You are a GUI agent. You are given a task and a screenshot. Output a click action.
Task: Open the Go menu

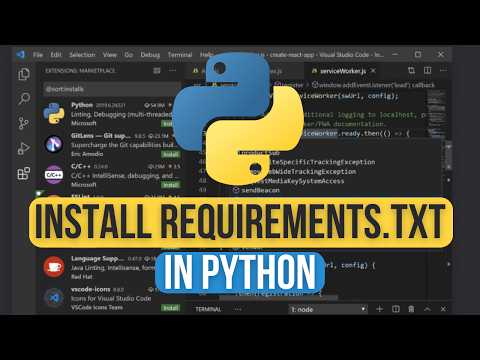(129, 55)
